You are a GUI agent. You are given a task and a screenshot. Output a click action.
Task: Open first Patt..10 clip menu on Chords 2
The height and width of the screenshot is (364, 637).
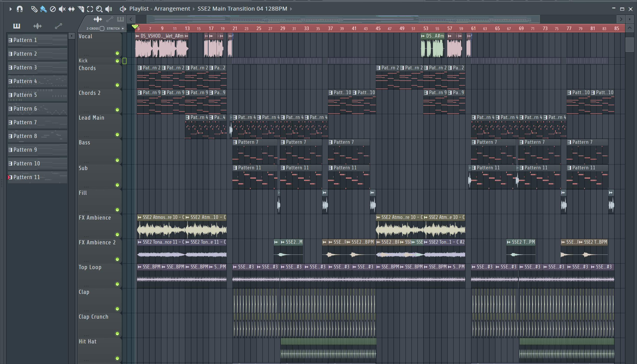point(330,93)
